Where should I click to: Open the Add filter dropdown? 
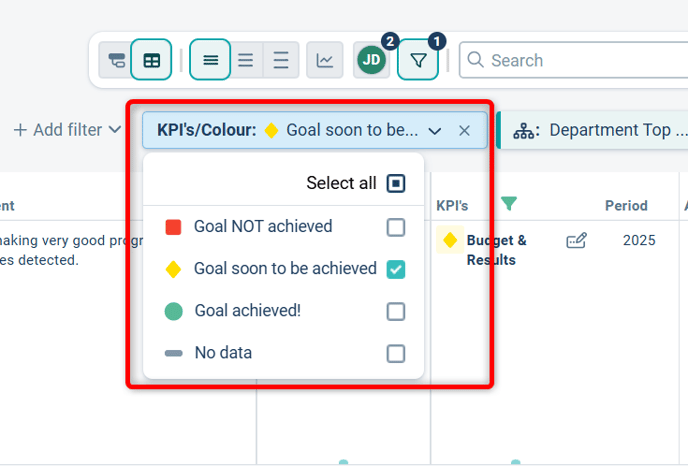(67, 130)
